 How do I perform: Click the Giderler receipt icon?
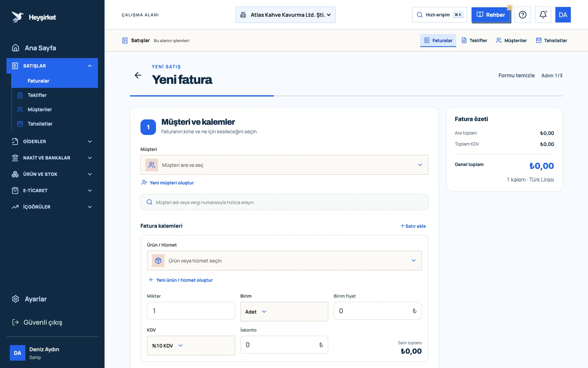pyautogui.click(x=15, y=141)
